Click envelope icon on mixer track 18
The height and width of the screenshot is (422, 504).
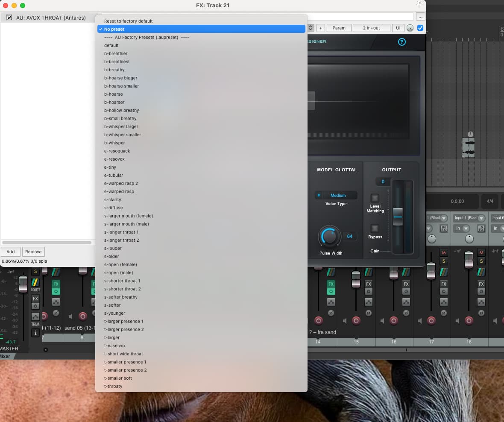point(481,302)
